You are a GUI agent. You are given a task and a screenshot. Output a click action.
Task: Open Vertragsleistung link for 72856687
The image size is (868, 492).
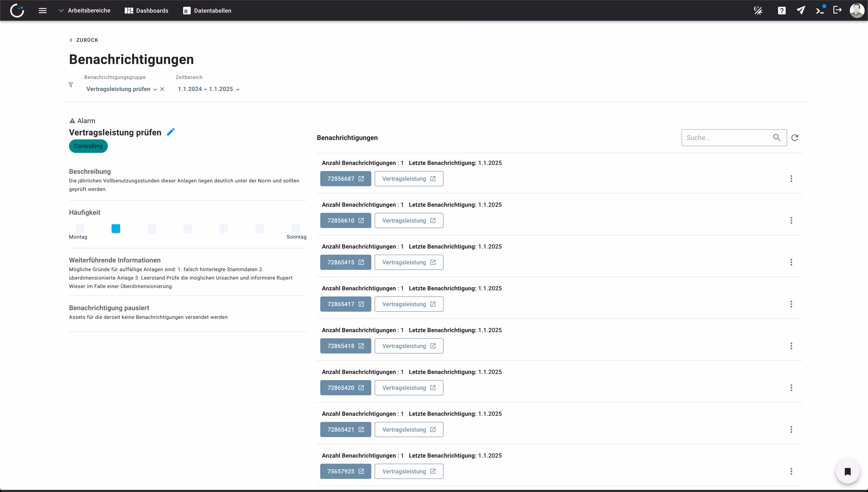click(x=409, y=178)
